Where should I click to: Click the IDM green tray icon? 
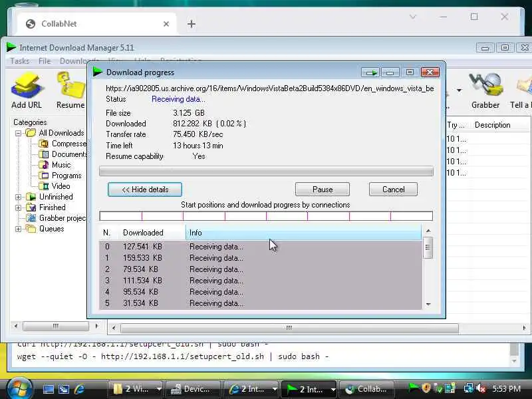click(x=414, y=388)
